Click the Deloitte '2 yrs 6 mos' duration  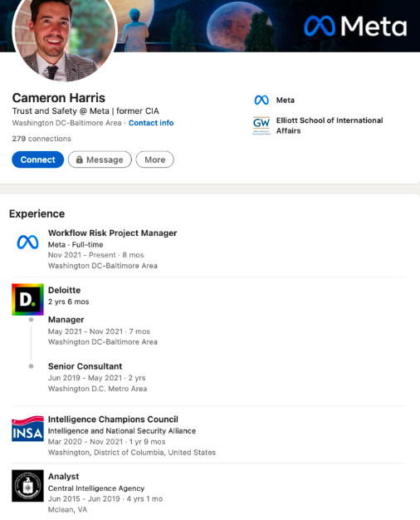click(69, 302)
